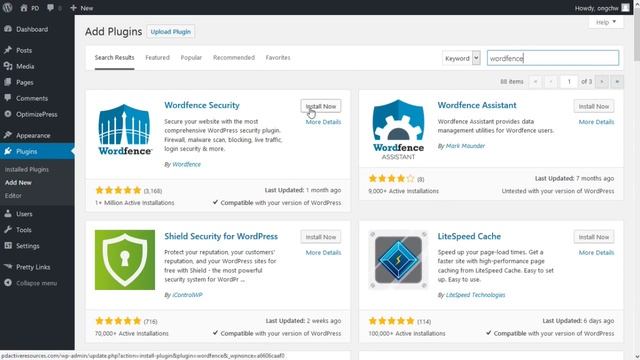Viewport: 640px width, 360px height.
Task: Open the New content menu in admin bar
Action: (81, 8)
